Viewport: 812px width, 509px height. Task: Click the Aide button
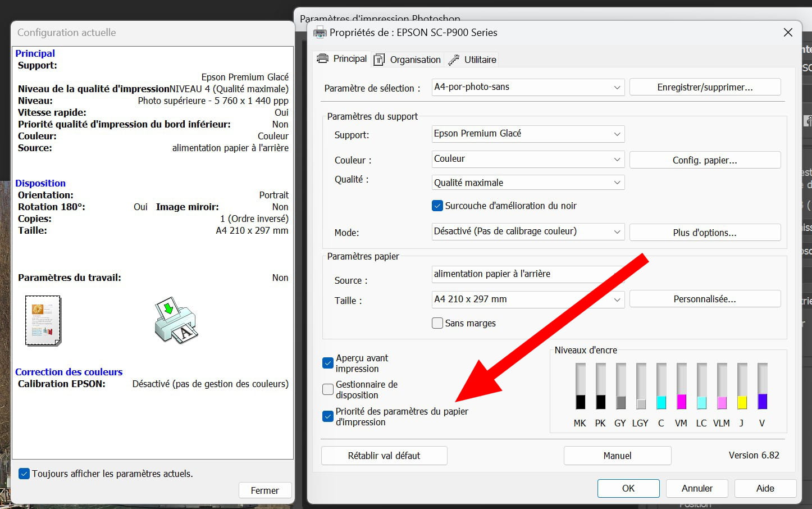click(765, 488)
